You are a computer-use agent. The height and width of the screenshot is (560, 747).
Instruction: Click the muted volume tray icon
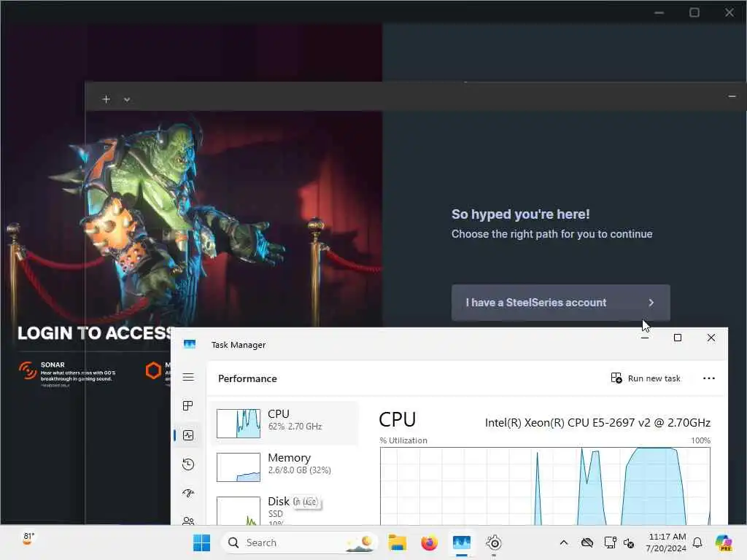point(629,542)
